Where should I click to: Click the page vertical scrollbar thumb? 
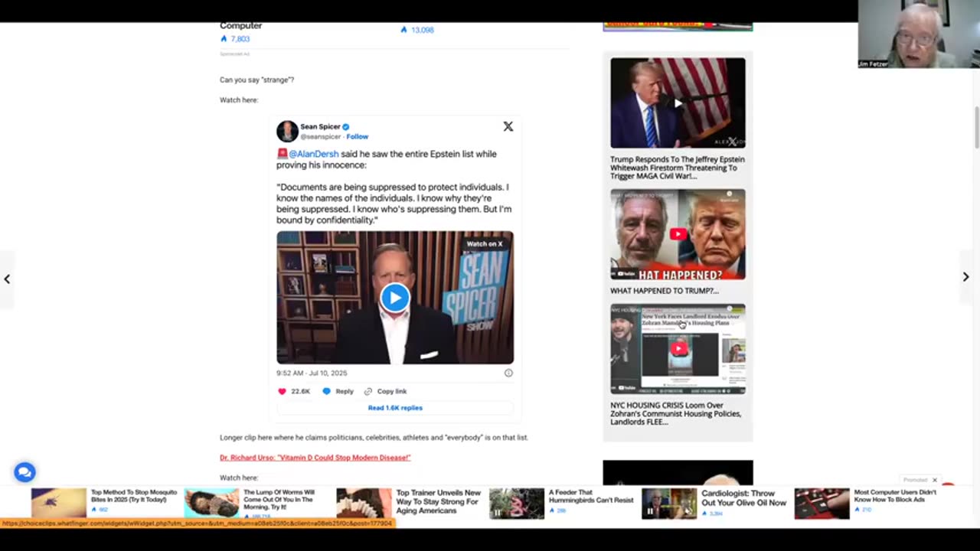976,128
